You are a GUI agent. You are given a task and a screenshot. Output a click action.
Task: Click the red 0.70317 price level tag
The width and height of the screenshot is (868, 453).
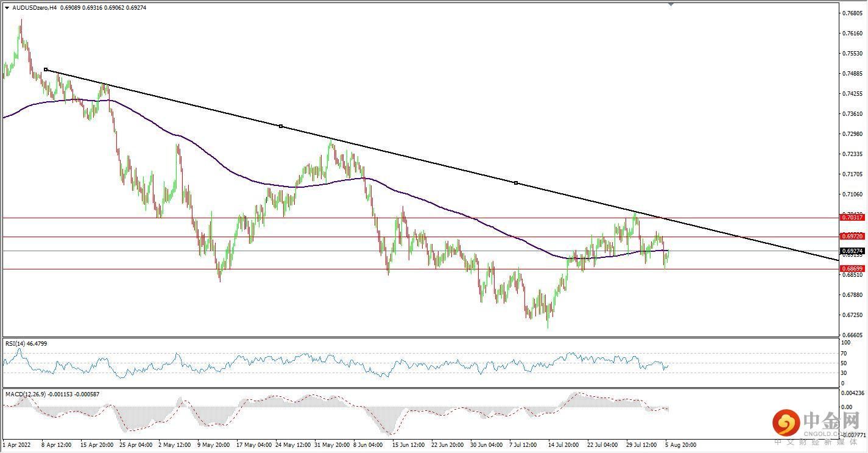(852, 217)
